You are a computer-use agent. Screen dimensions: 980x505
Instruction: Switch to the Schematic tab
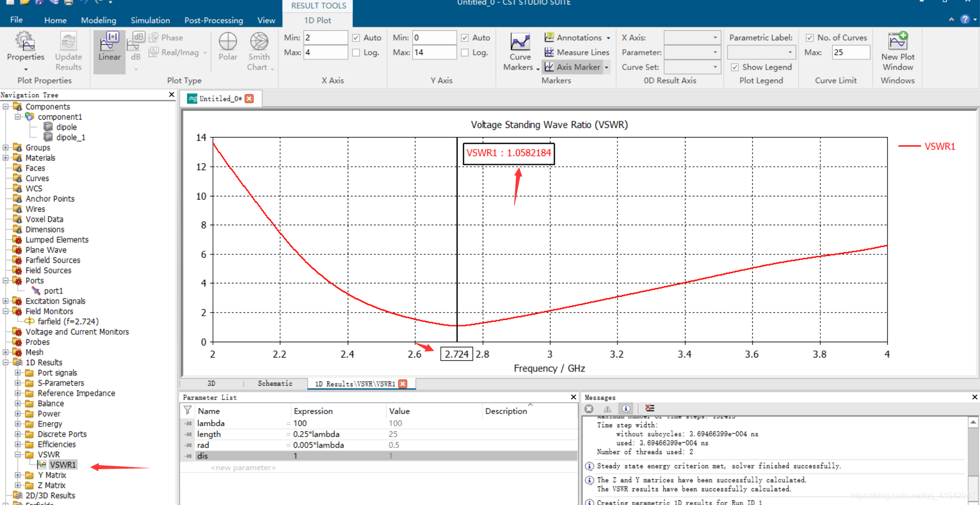(x=275, y=383)
